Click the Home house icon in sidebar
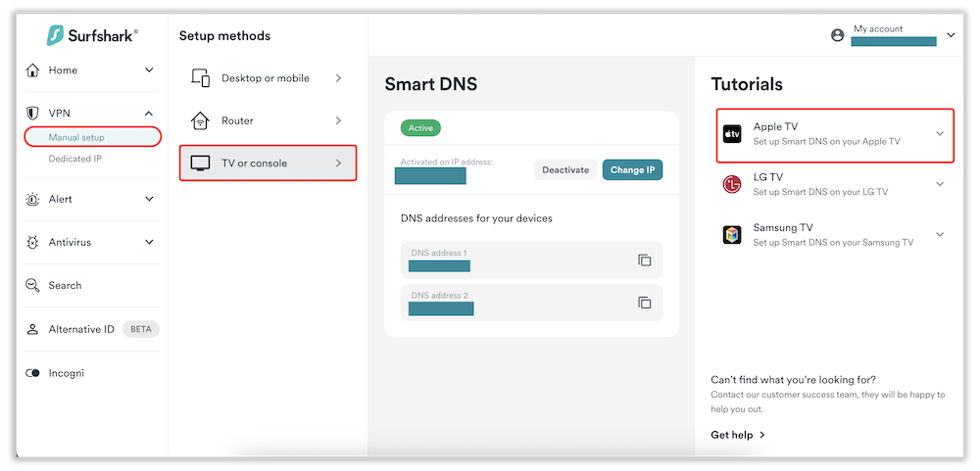This screenshot has height=471, width=980. click(x=32, y=70)
